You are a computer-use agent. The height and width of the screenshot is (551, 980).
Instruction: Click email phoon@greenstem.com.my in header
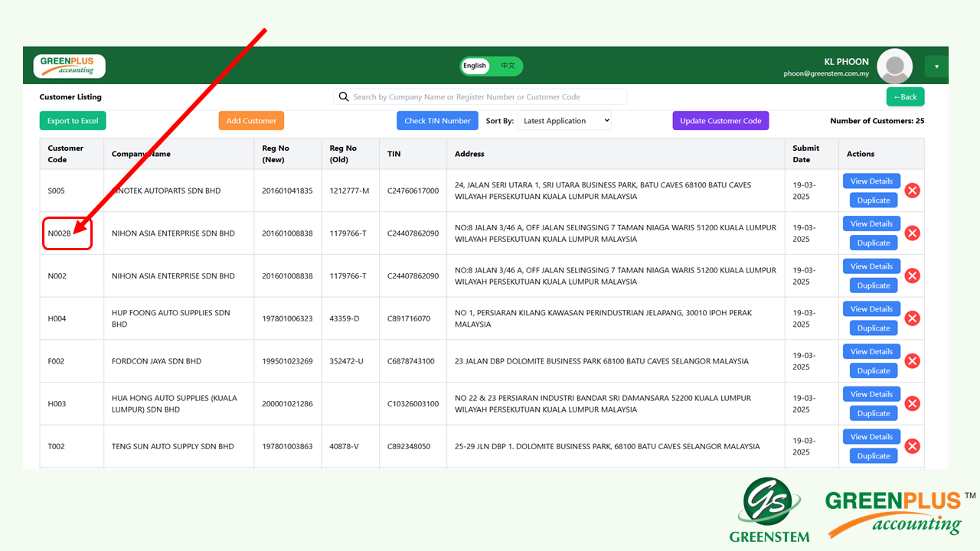click(x=826, y=74)
